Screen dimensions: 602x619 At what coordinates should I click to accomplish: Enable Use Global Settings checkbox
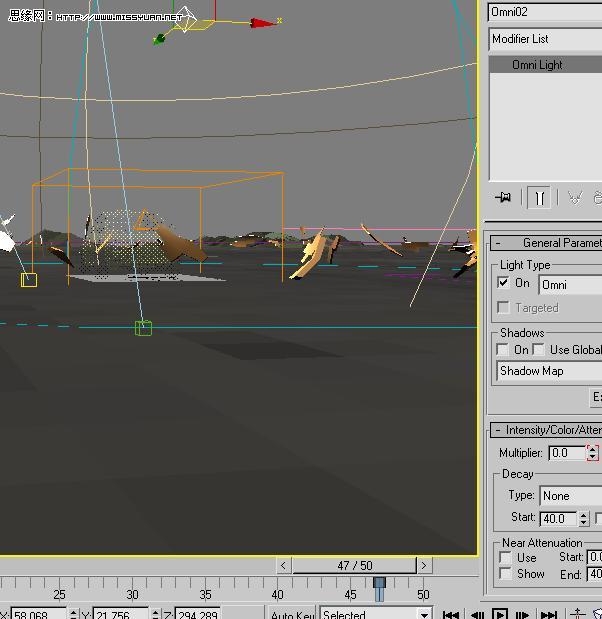[x=538, y=349]
